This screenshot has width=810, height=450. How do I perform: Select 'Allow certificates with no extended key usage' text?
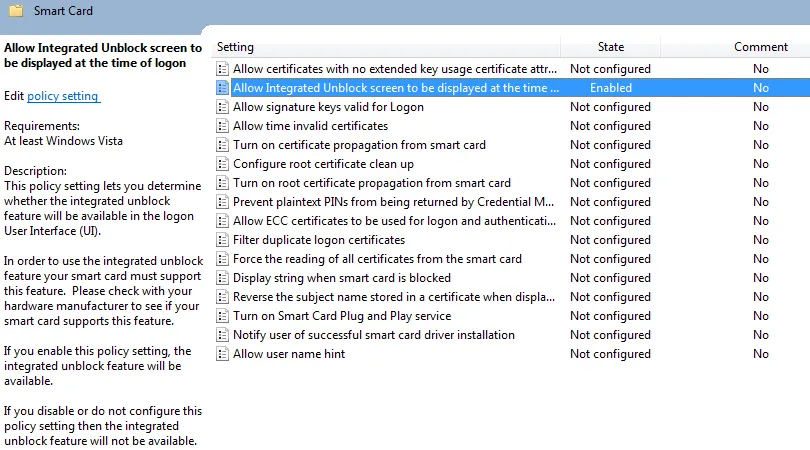coord(395,69)
